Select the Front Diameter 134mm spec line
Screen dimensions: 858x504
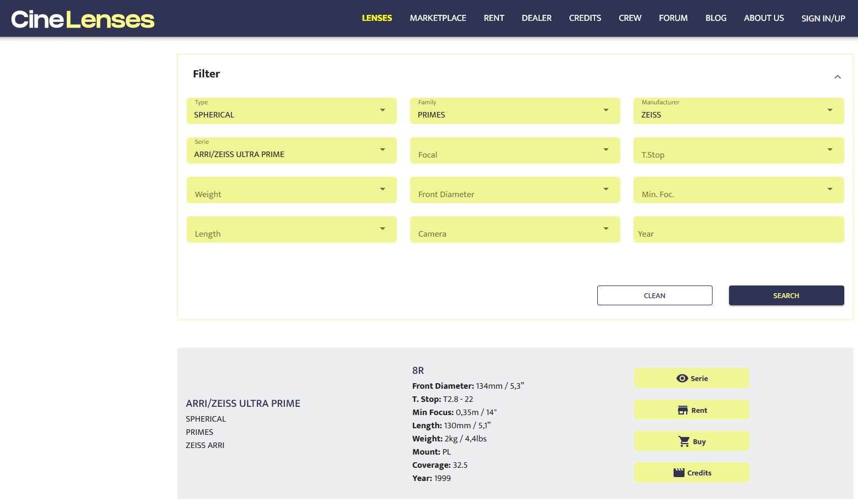coord(468,386)
